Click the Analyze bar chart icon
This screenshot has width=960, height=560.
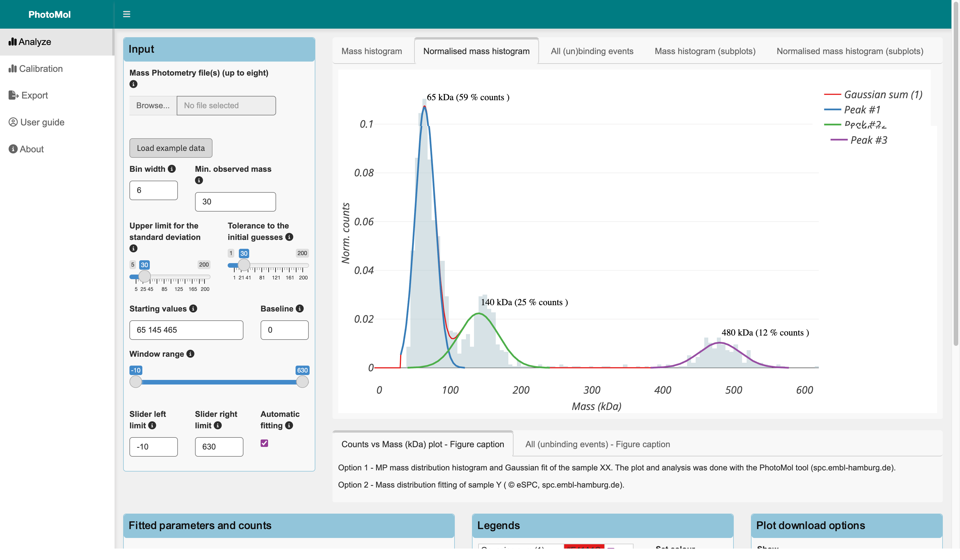coord(13,42)
